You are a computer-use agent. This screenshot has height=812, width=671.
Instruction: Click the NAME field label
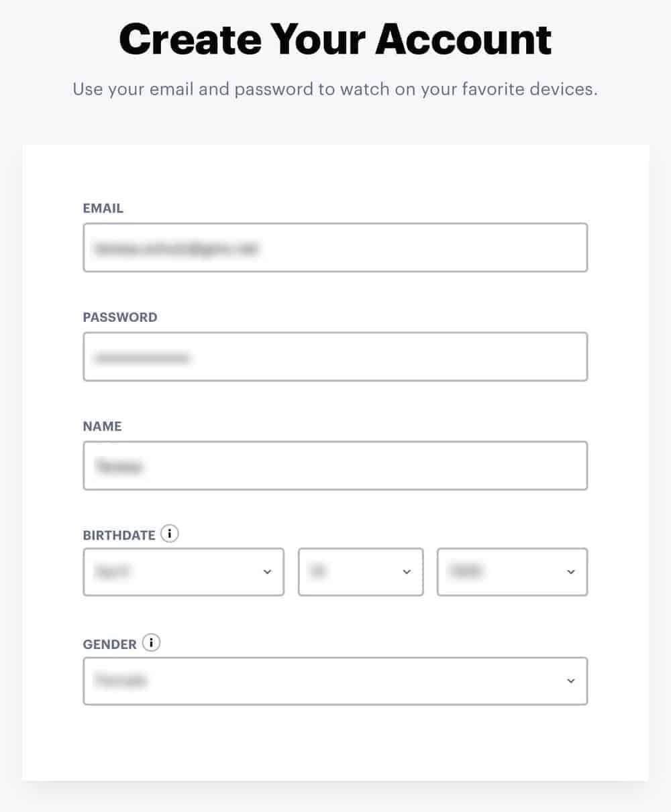point(102,426)
